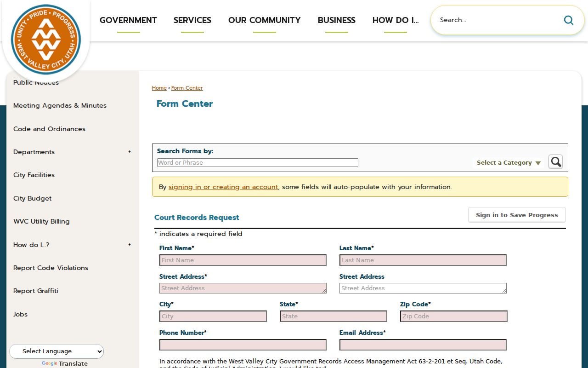Screen dimensions: 588x368
Task: Click the First Name field
Action: pyautogui.click(x=243, y=260)
